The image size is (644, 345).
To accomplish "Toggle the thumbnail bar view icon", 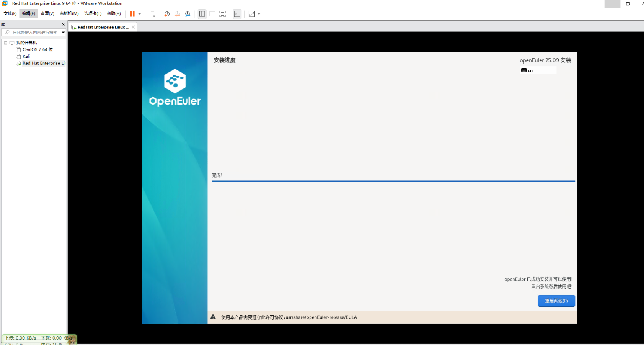I will 212,14.
